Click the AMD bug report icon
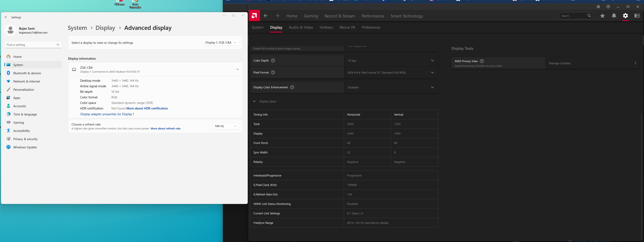 point(598,7)
